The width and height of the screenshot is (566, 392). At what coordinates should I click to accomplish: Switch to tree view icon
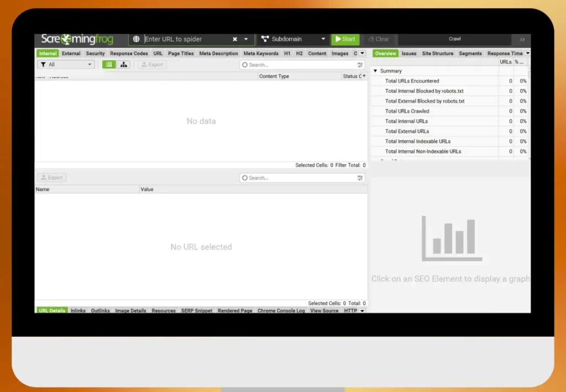click(123, 65)
